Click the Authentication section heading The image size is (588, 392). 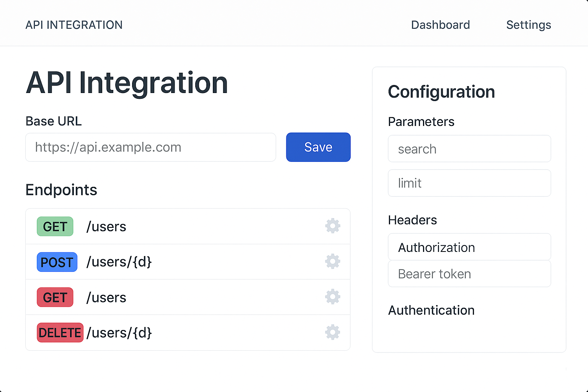click(431, 310)
